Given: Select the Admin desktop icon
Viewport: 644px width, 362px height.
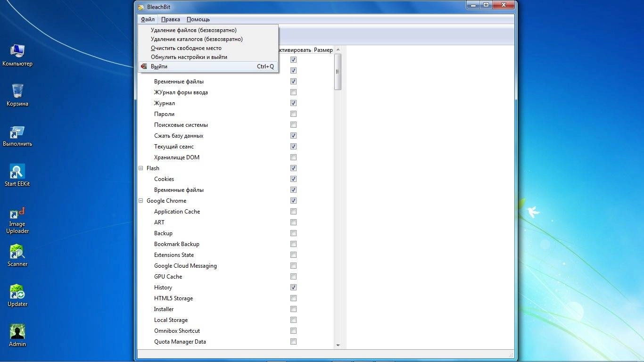Looking at the screenshot, I should pos(17,336).
